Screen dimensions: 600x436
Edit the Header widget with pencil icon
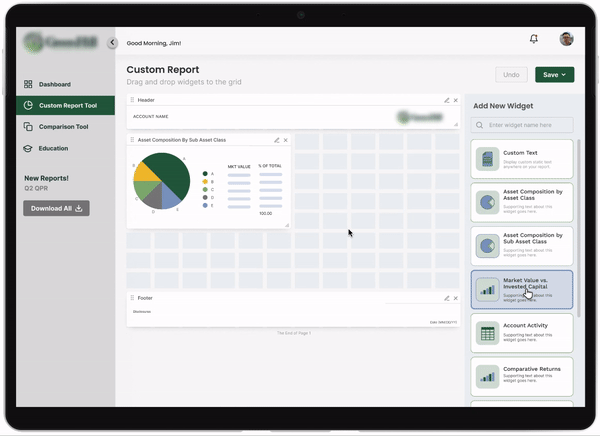pyautogui.click(x=446, y=100)
